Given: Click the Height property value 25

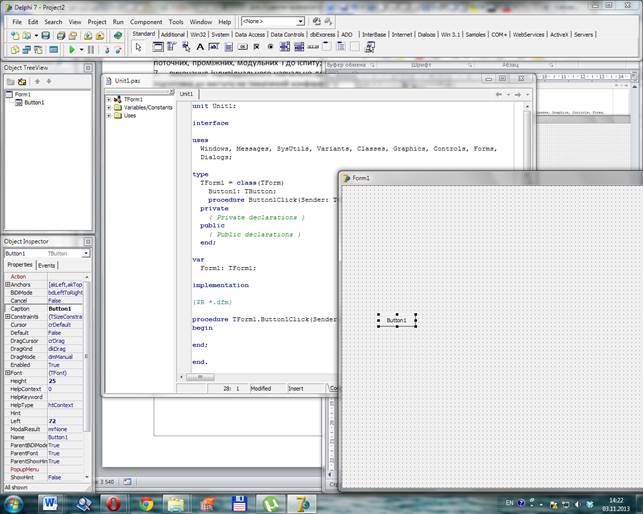Looking at the screenshot, I should (x=65, y=381).
